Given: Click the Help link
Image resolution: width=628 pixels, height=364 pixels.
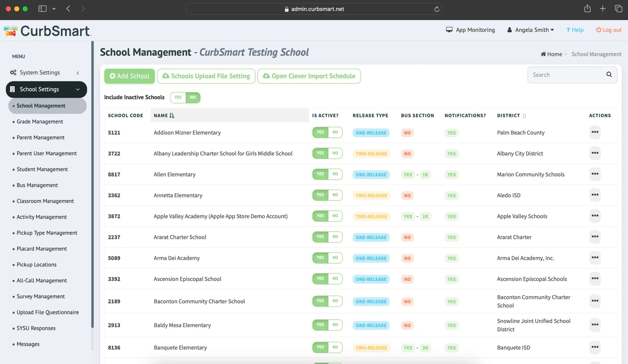Looking at the screenshot, I should point(575,30).
